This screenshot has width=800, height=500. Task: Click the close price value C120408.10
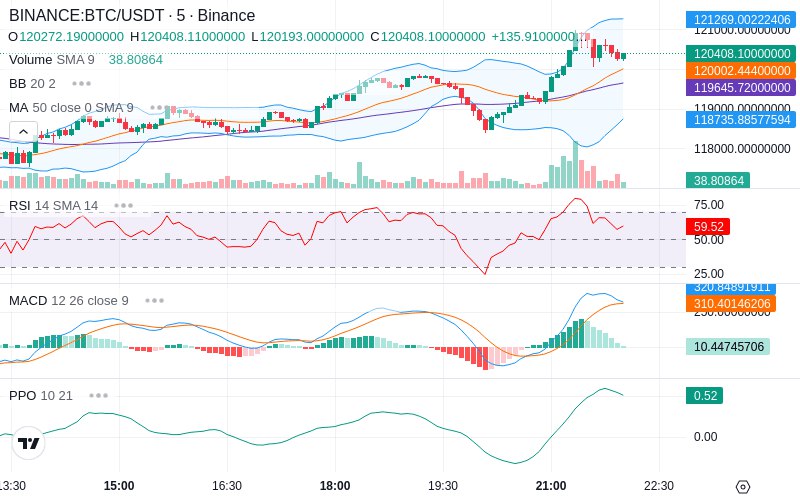(x=428, y=37)
